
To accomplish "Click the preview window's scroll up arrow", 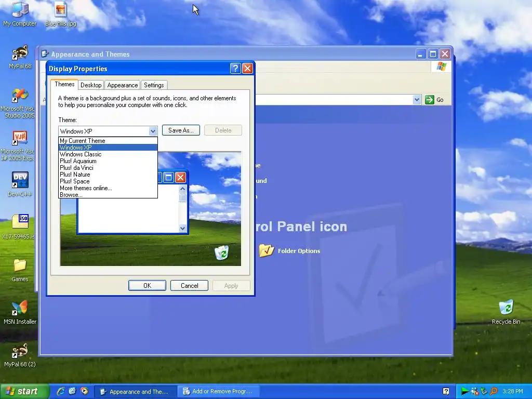I will click(x=182, y=189).
